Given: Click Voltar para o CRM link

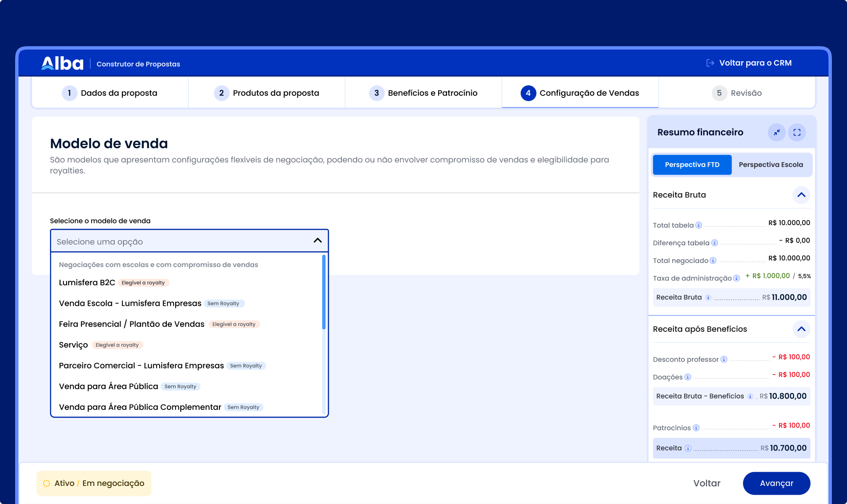Looking at the screenshot, I should coord(749,63).
